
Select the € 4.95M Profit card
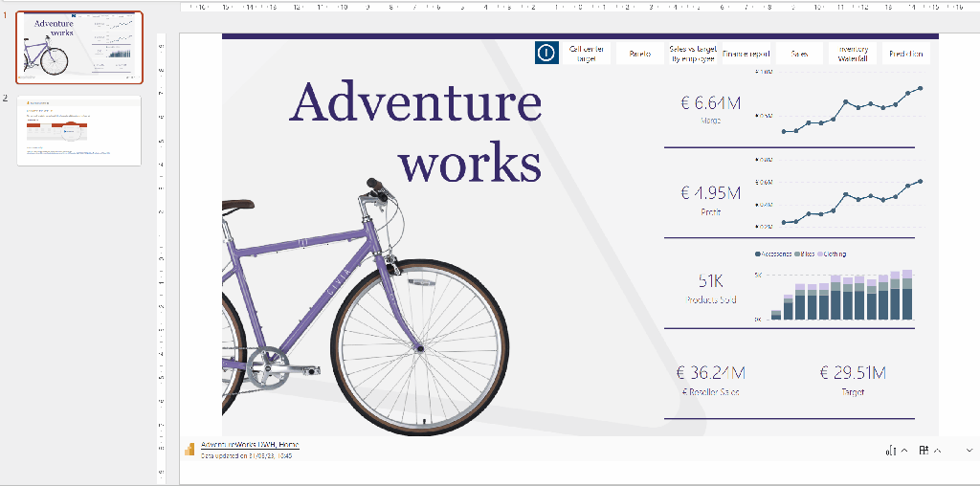click(x=711, y=200)
